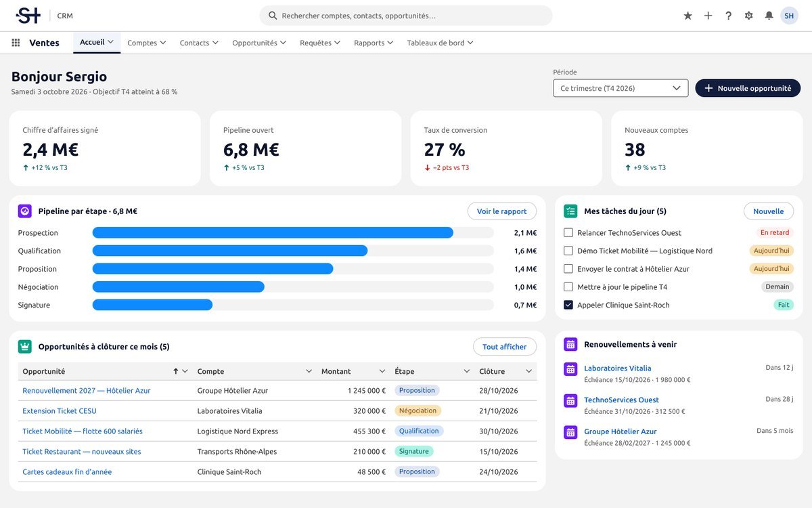This screenshot has width=812, height=508.
Task: Expand the Clôture column menu chevron
Action: point(529,371)
